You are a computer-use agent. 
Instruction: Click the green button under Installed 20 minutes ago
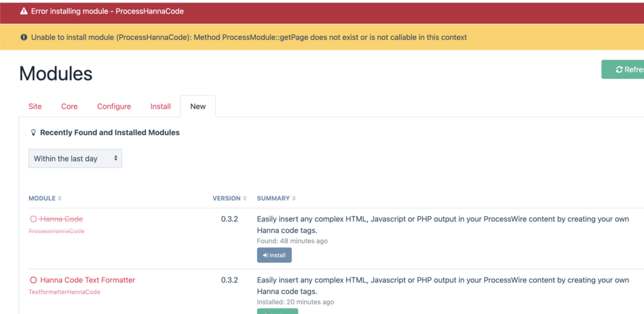[277, 311]
